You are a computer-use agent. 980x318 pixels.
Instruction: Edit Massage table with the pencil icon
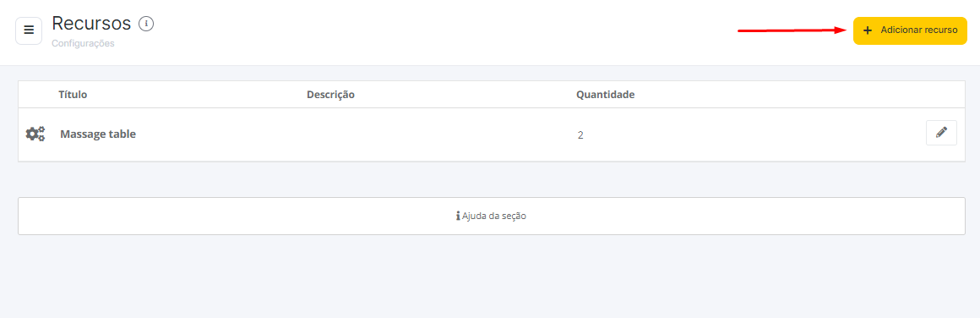point(940,133)
